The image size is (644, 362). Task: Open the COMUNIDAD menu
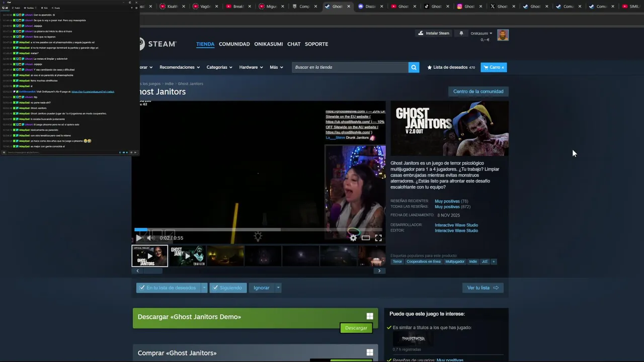coord(234,44)
